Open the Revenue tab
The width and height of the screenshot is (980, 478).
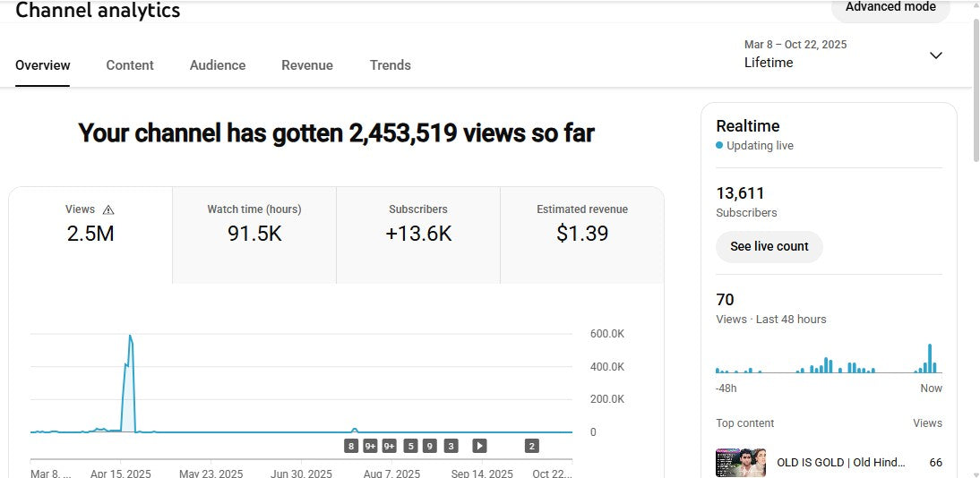307,65
